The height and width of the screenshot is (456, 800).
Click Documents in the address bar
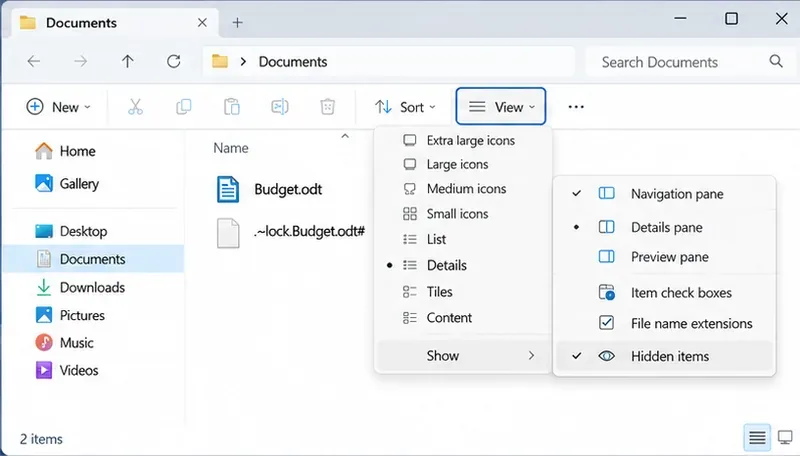click(293, 62)
